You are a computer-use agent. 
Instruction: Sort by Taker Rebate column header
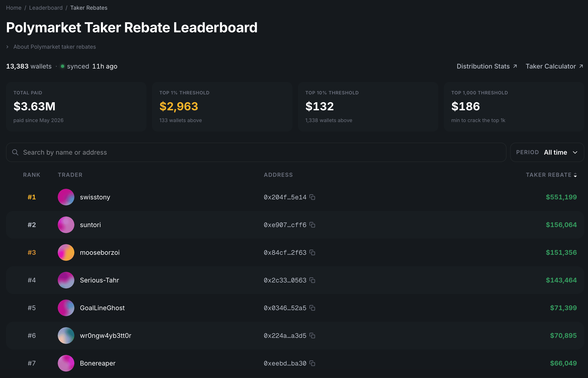pyautogui.click(x=551, y=175)
